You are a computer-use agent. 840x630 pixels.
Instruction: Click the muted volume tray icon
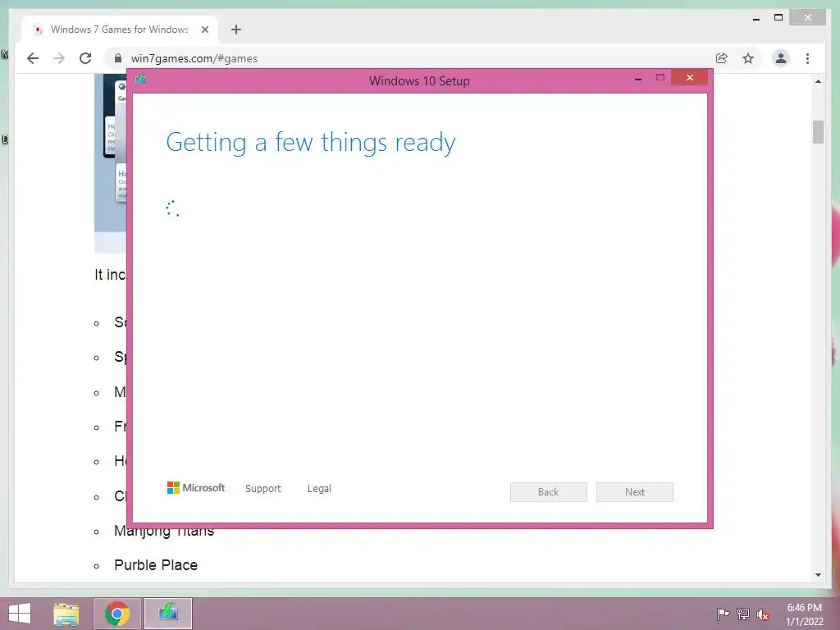pos(763,614)
